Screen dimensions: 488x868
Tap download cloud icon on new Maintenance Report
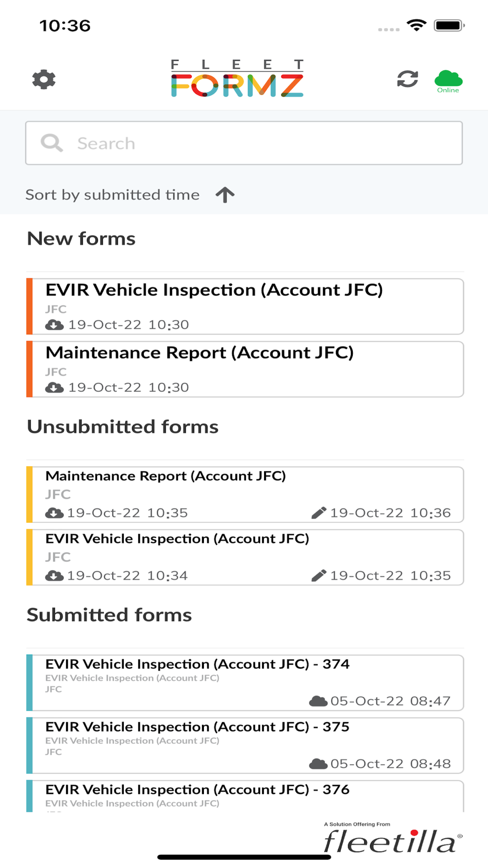[x=54, y=387]
